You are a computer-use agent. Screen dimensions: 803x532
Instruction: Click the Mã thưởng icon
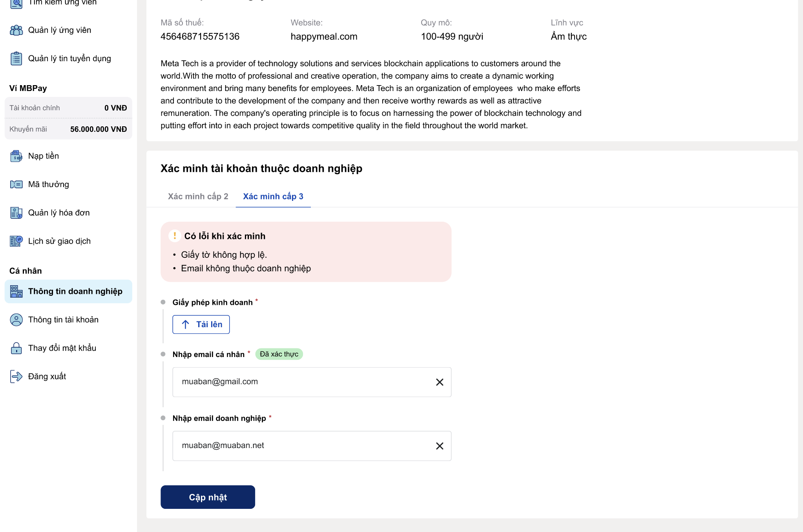[16, 184]
